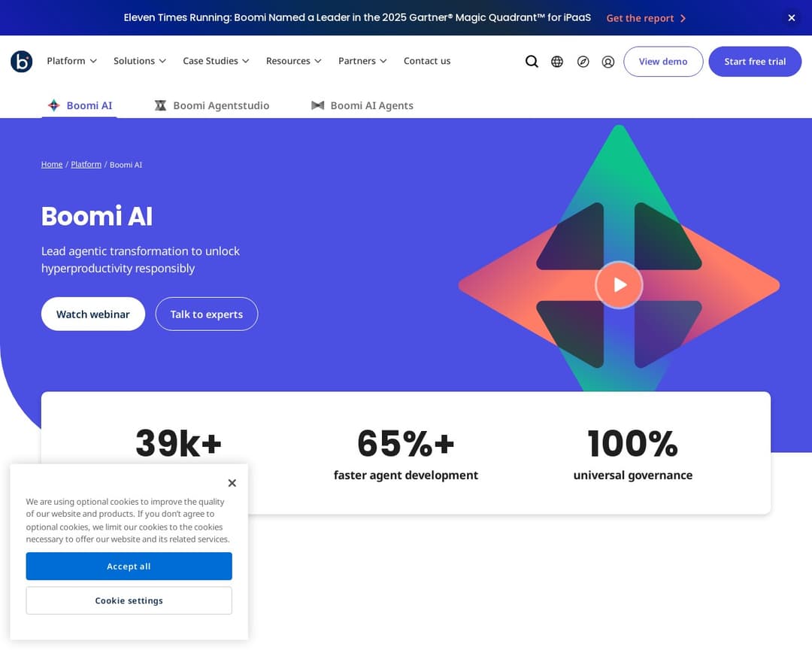This screenshot has width=812, height=650.
Task: Accept all optional cookies
Action: [129, 566]
